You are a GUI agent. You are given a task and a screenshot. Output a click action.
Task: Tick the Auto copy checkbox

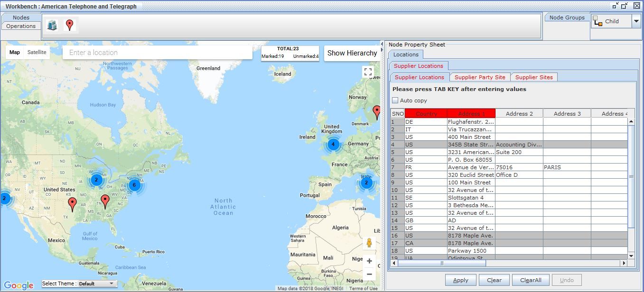tap(395, 100)
